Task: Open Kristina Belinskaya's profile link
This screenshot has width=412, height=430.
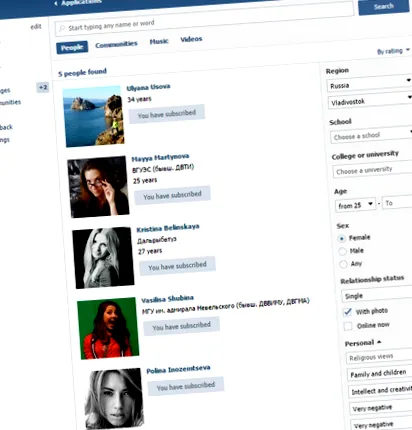Action: pyautogui.click(x=168, y=228)
